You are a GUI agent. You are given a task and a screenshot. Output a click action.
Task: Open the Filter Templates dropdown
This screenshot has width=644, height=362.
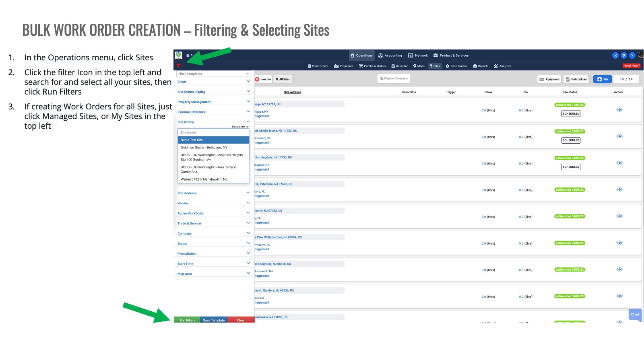[x=213, y=74]
